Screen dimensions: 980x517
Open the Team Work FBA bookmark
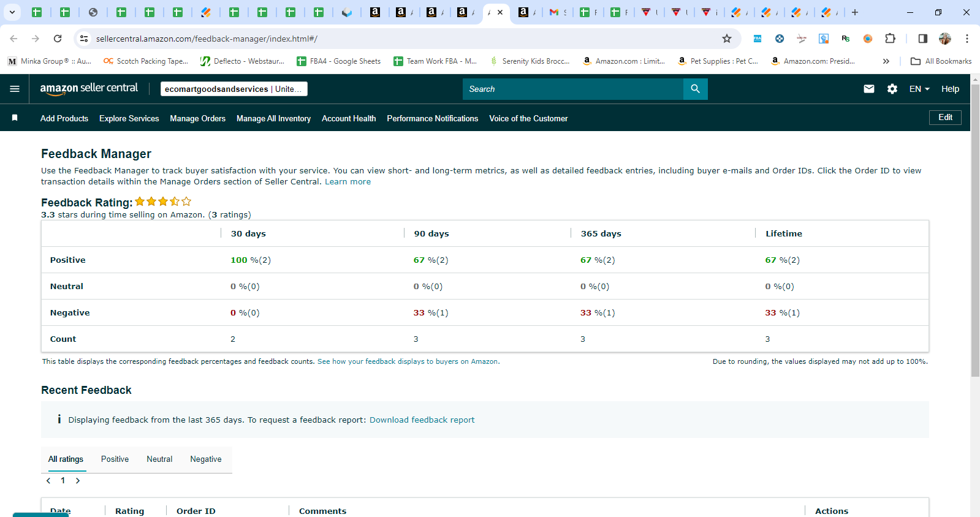[x=435, y=61]
